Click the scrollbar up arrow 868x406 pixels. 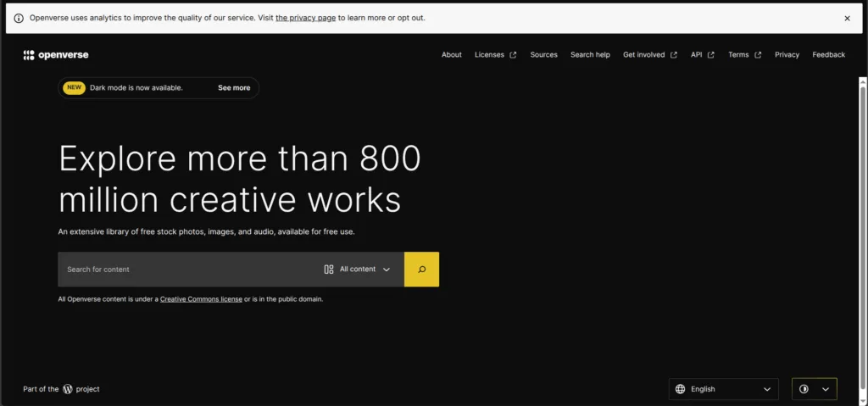pyautogui.click(x=863, y=81)
